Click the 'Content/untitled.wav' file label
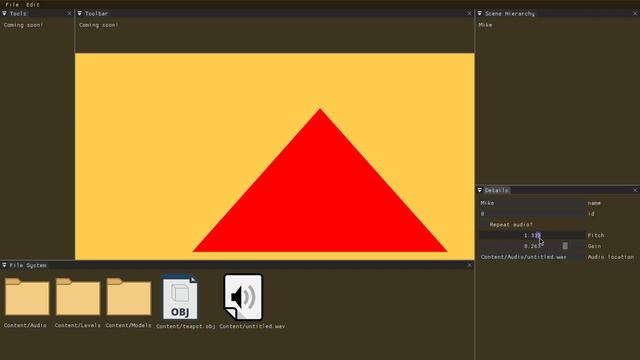The width and height of the screenshot is (640, 360). point(252,326)
